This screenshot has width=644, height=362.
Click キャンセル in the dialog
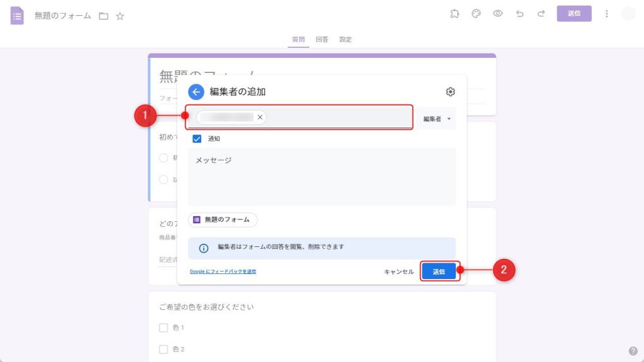pyautogui.click(x=398, y=271)
